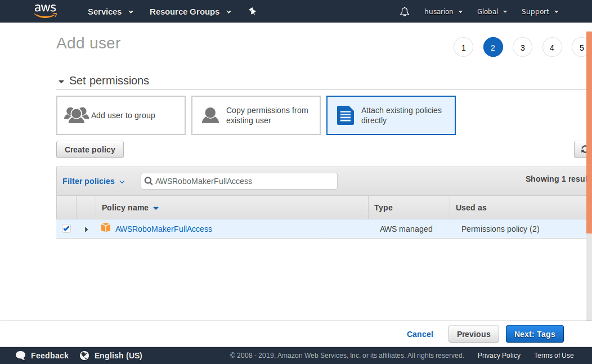Viewport: 592px width, 364px height.
Task: Open the husarion account menu
Action: [443, 12]
